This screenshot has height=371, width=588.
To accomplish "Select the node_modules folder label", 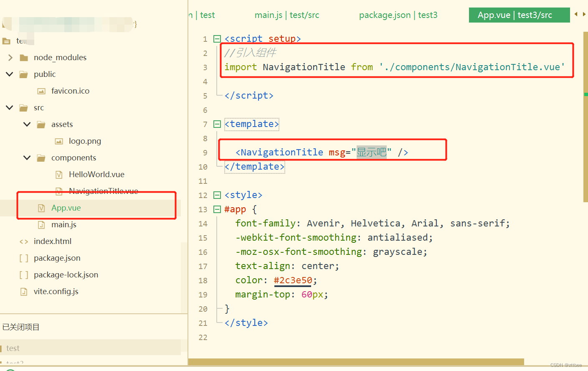I will 60,57.
